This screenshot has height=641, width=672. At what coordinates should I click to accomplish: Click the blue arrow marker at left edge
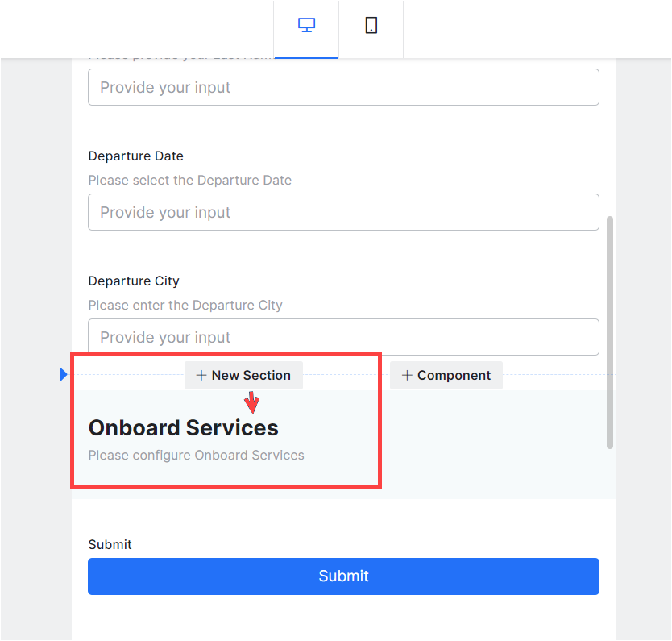(64, 375)
